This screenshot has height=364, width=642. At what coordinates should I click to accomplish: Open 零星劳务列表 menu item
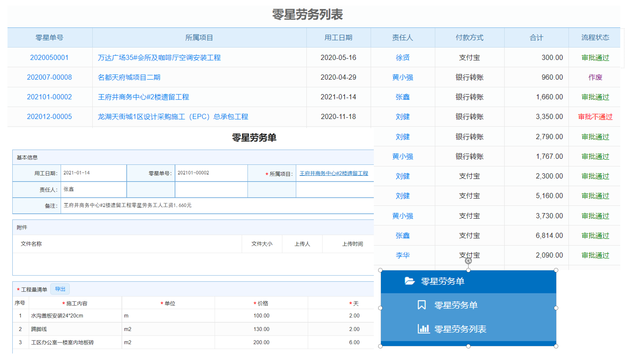[460, 329]
